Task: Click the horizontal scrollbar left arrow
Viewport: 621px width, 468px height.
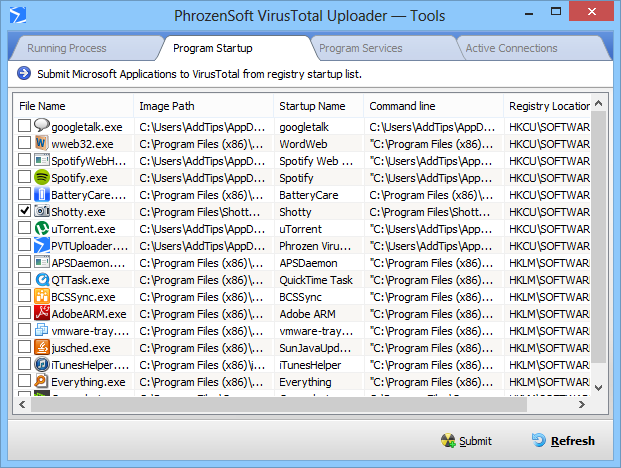Action: pyautogui.click(x=22, y=404)
